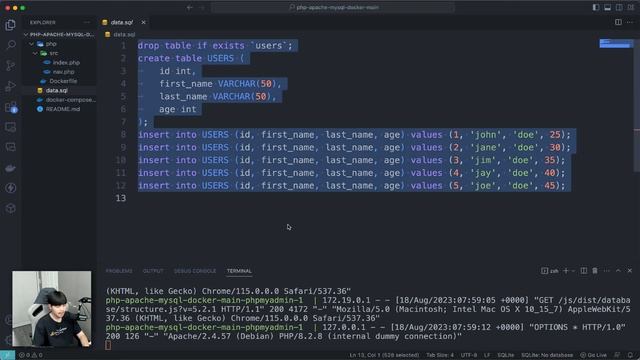The width and height of the screenshot is (640, 360).
Task: Change the LF end-of-line sequence
Action: click(487, 355)
